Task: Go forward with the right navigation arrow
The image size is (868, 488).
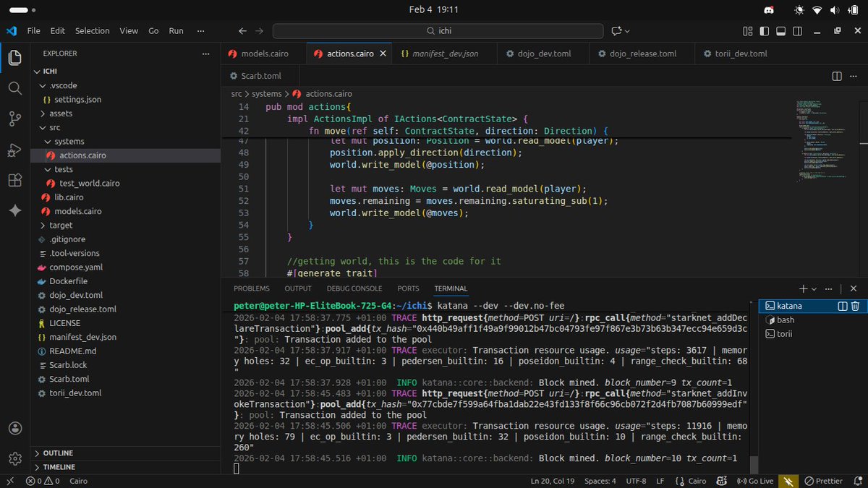Action: 259,31
